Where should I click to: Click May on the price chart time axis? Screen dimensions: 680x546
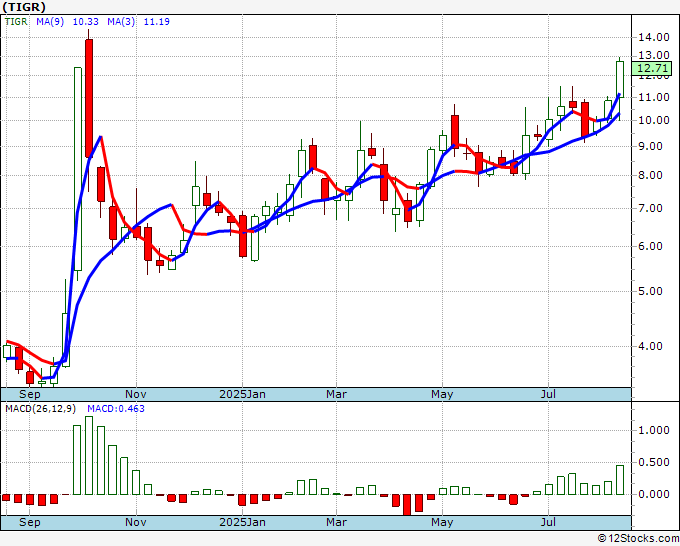tap(442, 394)
